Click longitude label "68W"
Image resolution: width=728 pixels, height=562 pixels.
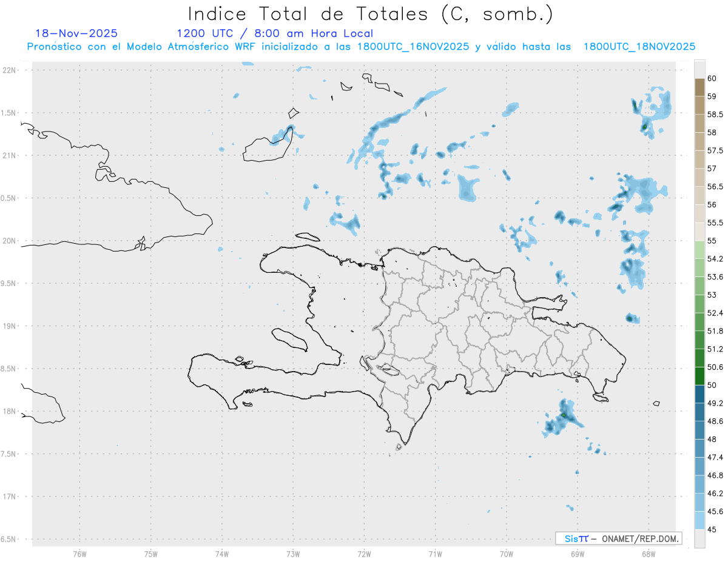tap(649, 554)
